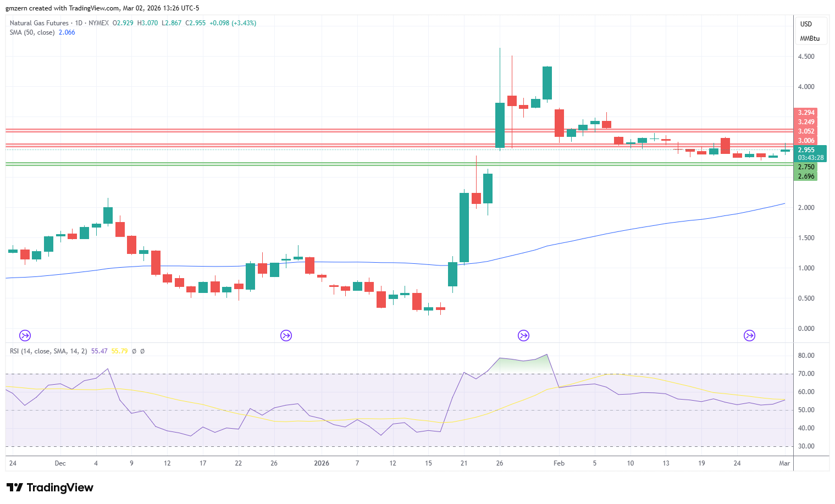Click the 80.00 RSI axis label
This screenshot has height=504, width=835.
pyautogui.click(x=806, y=356)
